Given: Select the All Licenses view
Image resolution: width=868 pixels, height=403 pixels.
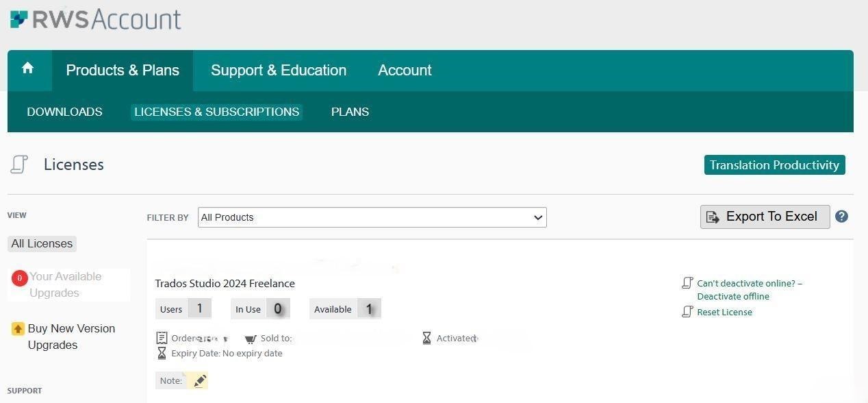Looking at the screenshot, I should (42, 243).
